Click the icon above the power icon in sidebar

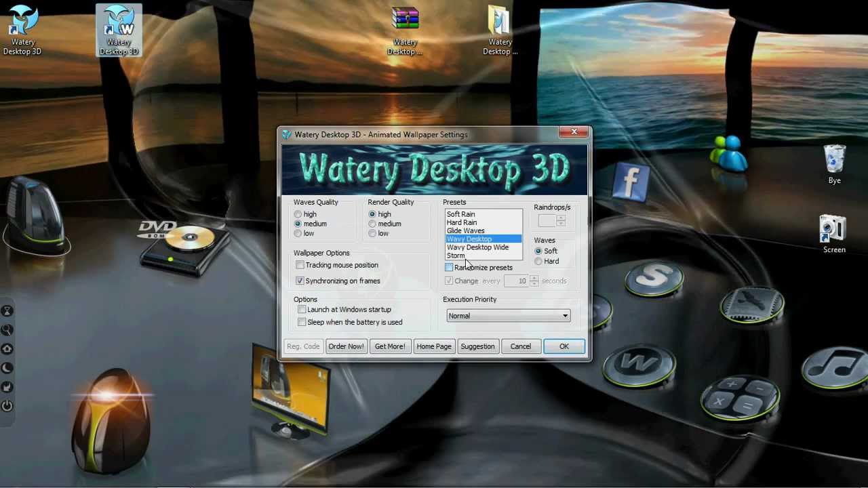(x=7, y=387)
